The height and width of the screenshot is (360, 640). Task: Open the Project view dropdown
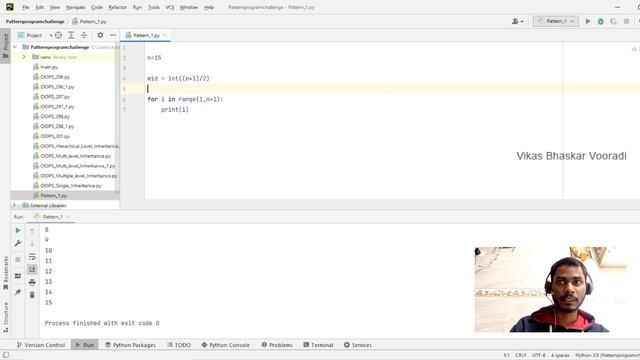pos(34,36)
